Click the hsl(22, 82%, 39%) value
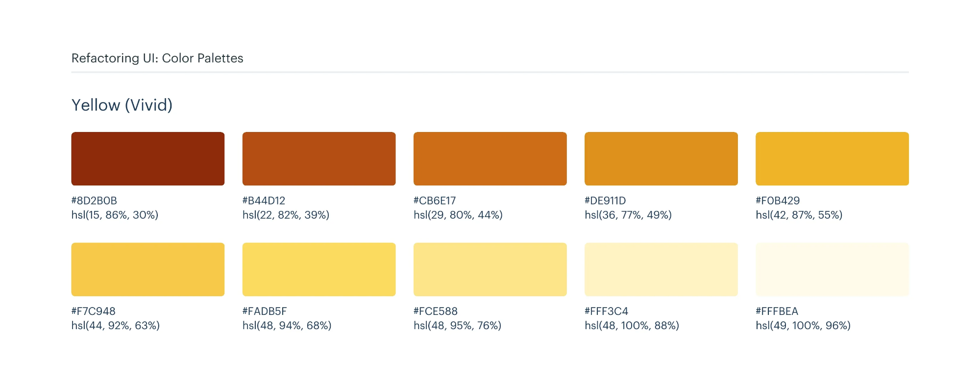 (x=286, y=215)
